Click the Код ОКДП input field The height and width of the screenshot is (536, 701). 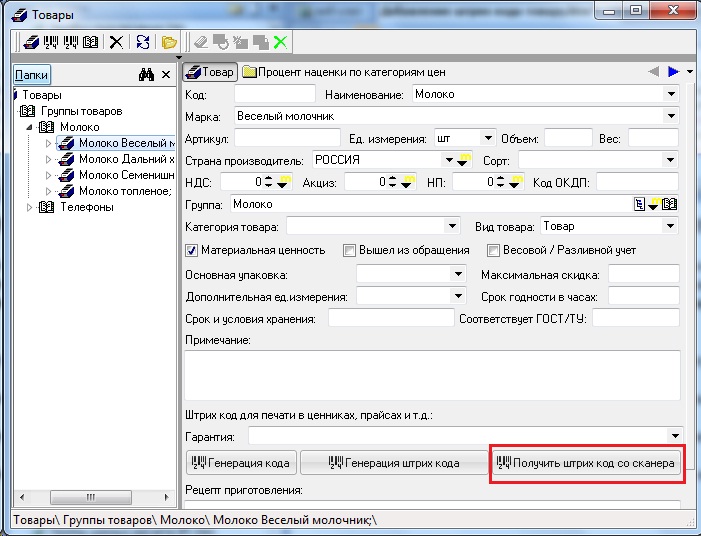coord(637,182)
